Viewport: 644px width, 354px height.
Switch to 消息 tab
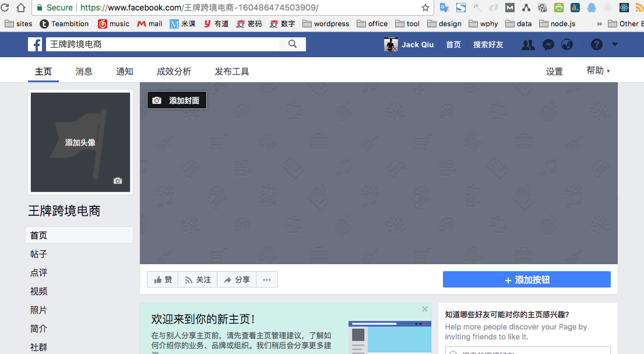click(x=84, y=72)
